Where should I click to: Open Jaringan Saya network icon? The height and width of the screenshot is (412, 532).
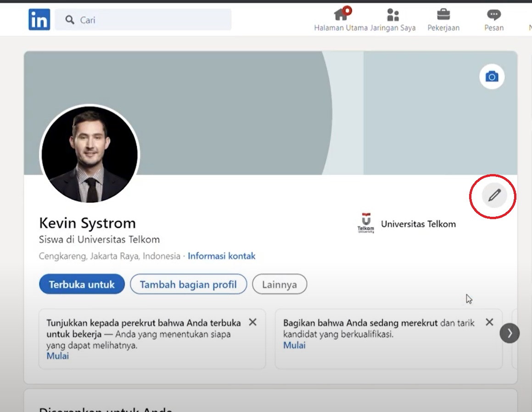[392, 15]
